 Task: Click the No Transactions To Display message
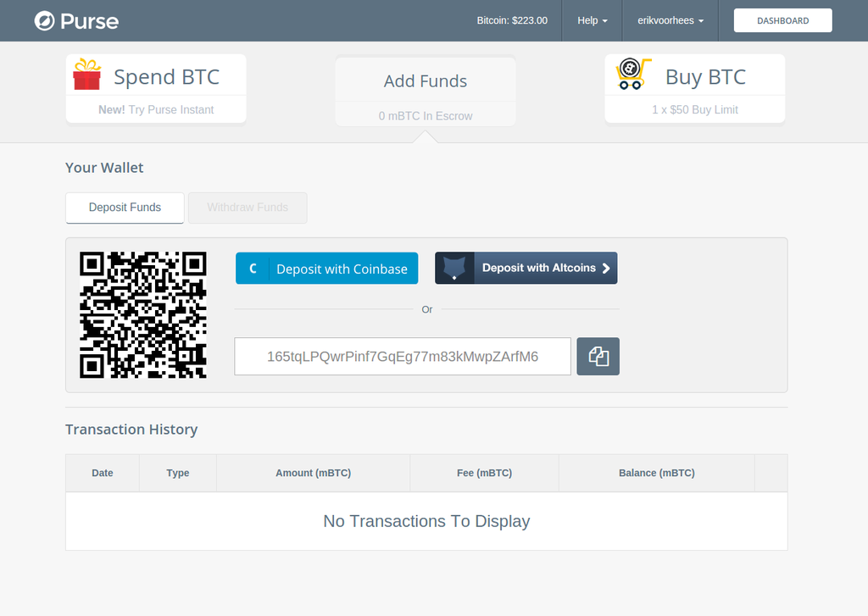426,521
